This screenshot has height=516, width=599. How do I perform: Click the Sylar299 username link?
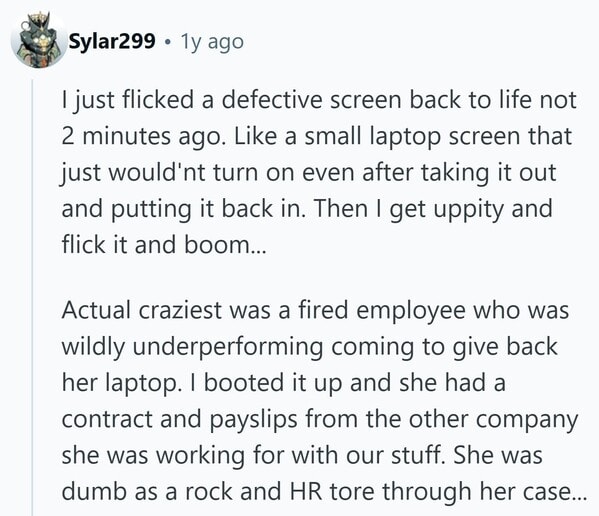point(112,41)
